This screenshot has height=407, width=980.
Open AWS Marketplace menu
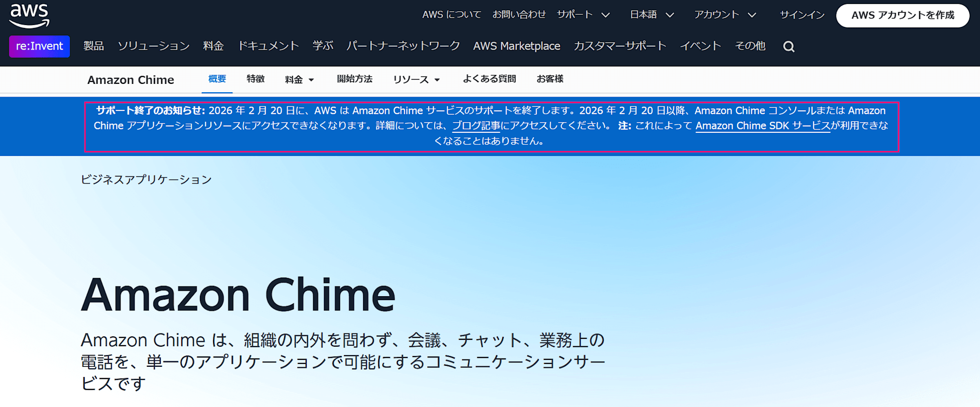point(516,46)
